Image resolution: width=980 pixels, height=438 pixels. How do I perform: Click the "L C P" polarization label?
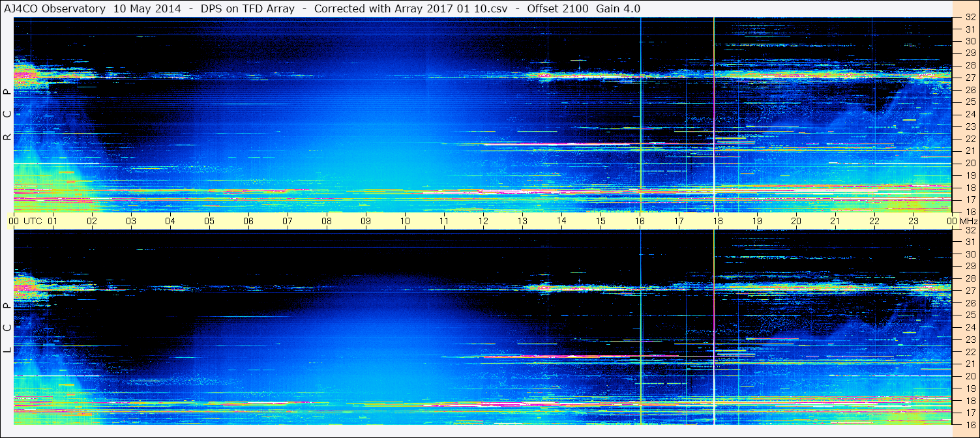click(7, 328)
